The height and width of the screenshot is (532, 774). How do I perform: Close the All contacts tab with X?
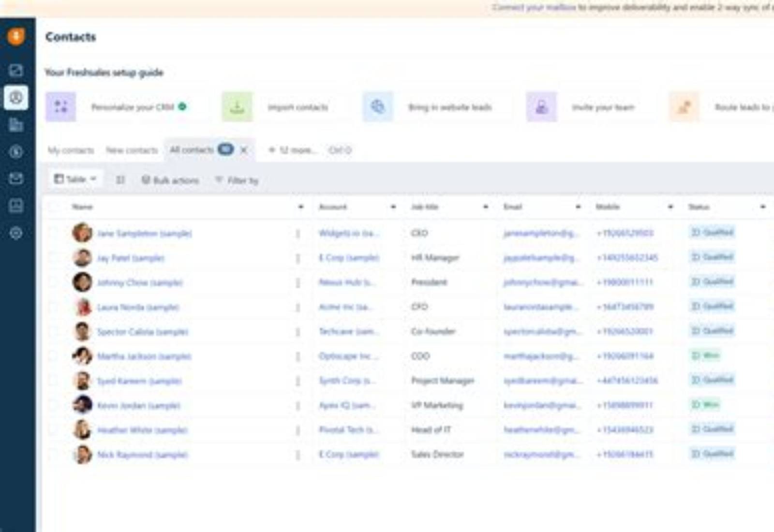tap(244, 150)
